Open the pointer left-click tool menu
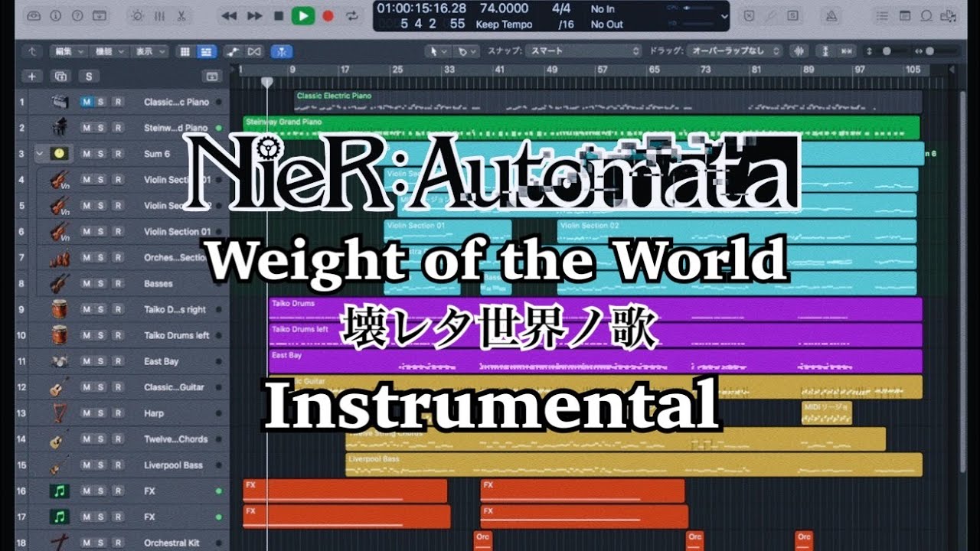The image size is (980, 551). click(x=438, y=51)
